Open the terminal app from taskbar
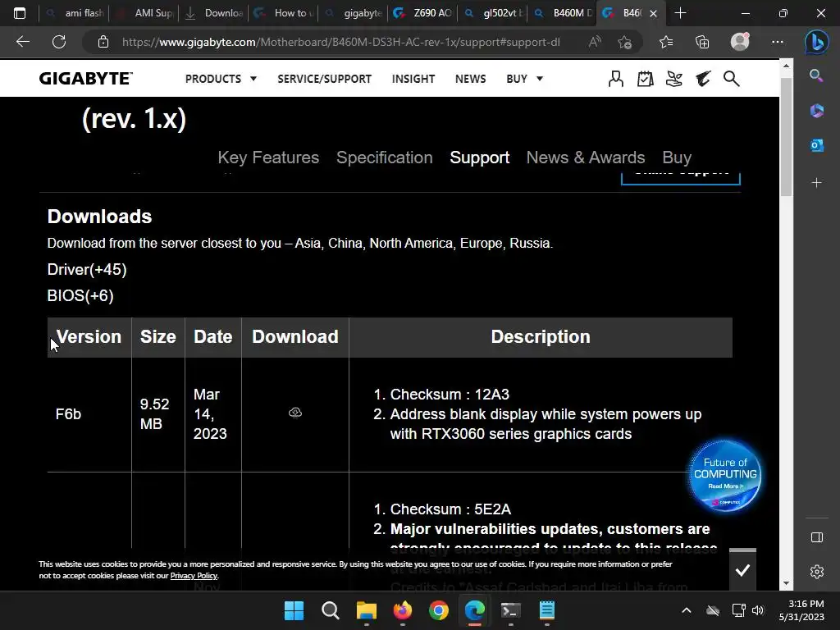Screen dimensions: 840x630 pyautogui.click(x=510, y=610)
